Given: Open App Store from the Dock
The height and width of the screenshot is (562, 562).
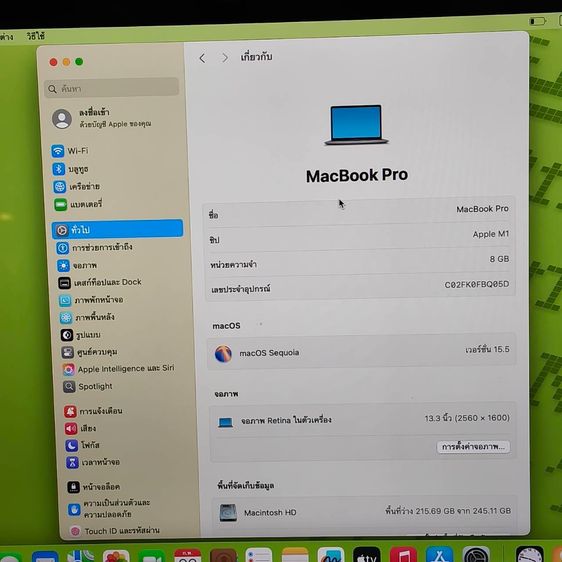Looking at the screenshot, I should click(439, 555).
